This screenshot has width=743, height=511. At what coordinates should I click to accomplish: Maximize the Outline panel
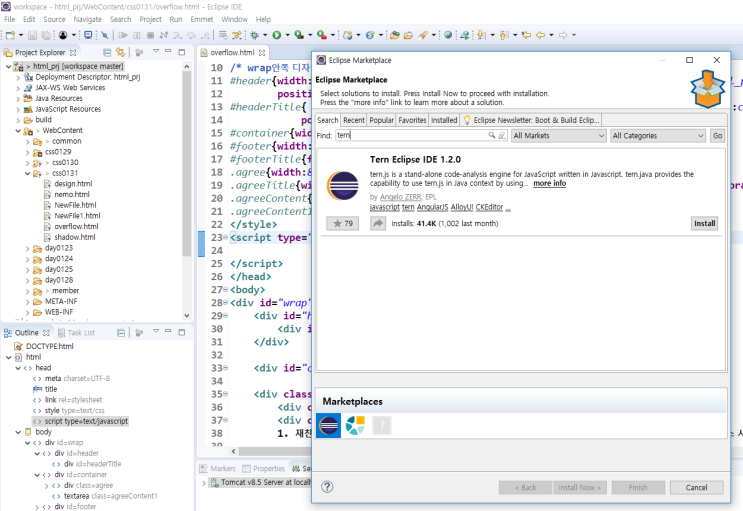181,332
